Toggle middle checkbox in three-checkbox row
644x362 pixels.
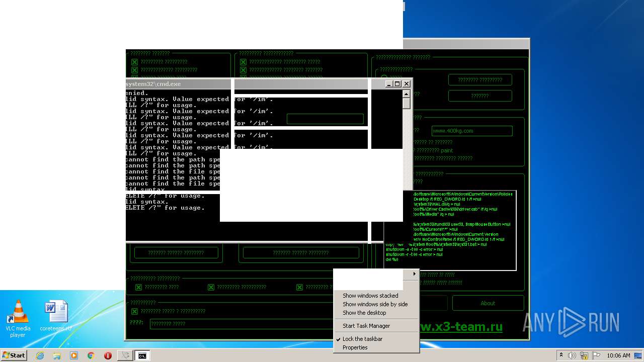click(211, 287)
